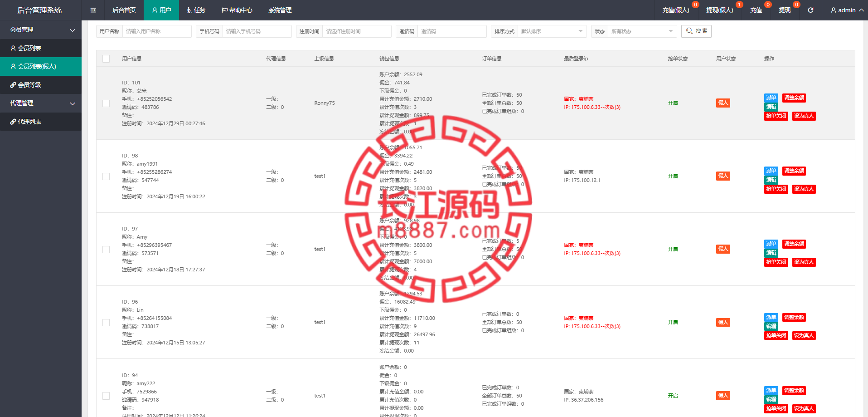Tick checkbox for user ID 97
Screen dimensions: 868x417
[106, 249]
